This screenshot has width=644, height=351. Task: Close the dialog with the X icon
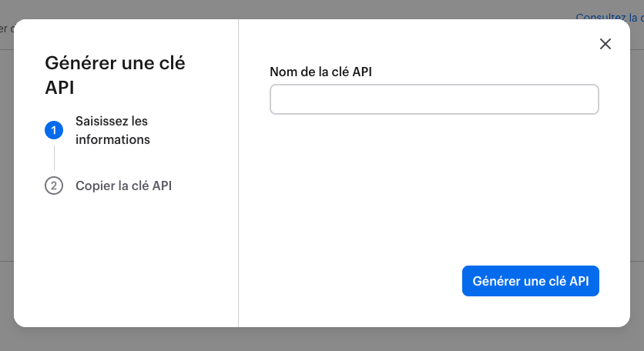605,44
